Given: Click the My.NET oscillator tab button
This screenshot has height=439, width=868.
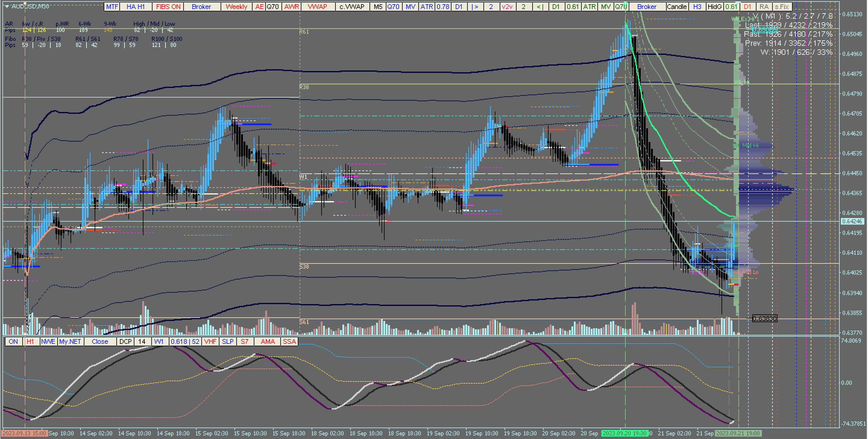Looking at the screenshot, I should pyautogui.click(x=70, y=342).
